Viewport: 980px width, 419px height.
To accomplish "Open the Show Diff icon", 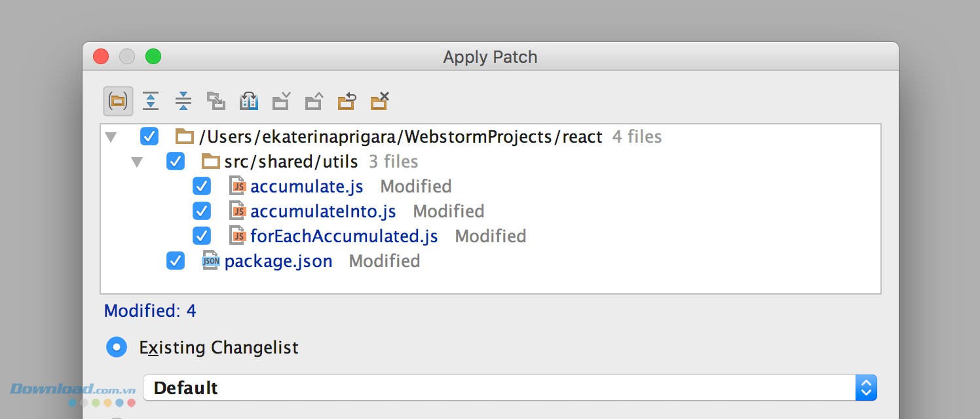I will (x=249, y=101).
